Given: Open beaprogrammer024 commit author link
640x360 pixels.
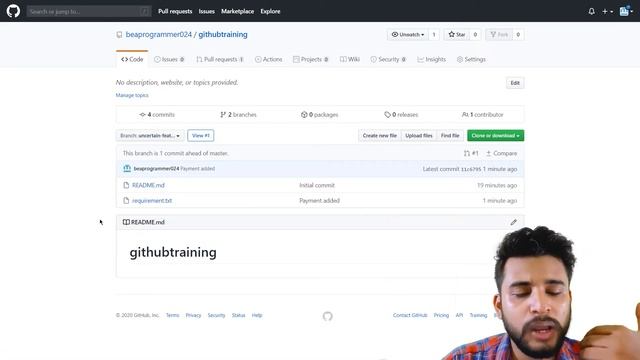Looking at the screenshot, I should pyautogui.click(x=156, y=169).
